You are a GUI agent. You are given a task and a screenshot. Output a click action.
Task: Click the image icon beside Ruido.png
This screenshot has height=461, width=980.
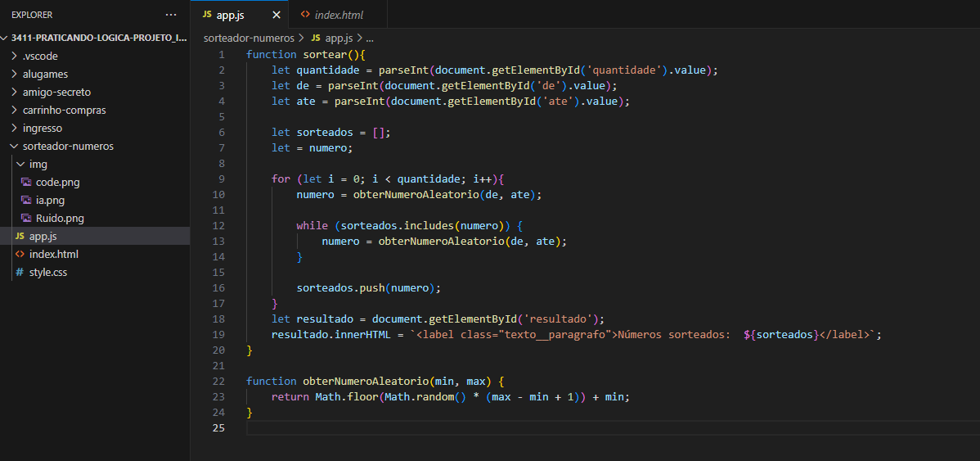click(27, 219)
